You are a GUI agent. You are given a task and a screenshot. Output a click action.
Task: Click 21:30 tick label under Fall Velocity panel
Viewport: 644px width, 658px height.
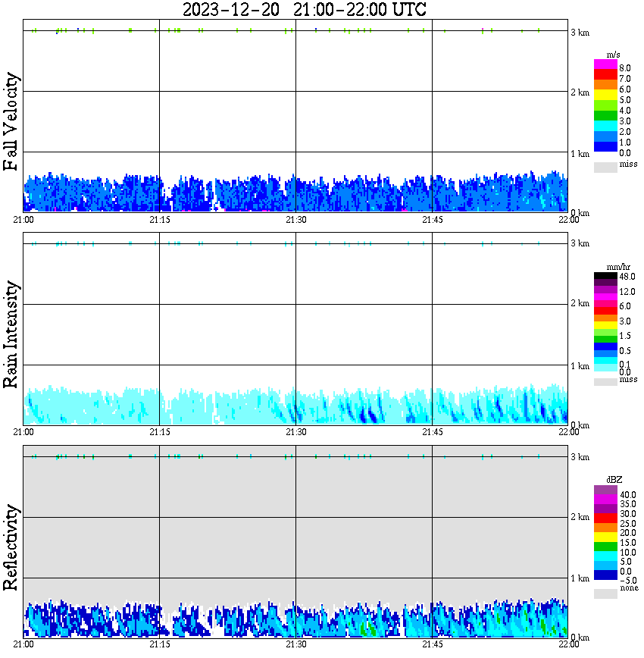click(x=296, y=220)
